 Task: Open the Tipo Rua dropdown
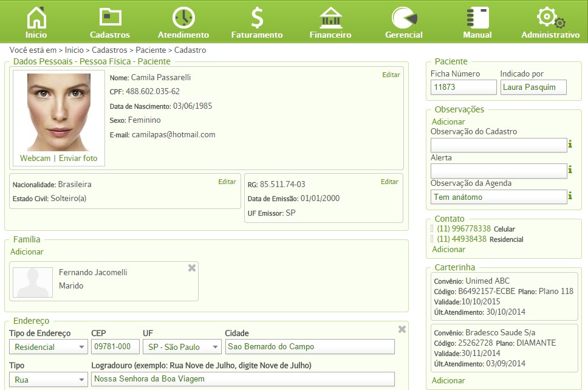click(49, 380)
